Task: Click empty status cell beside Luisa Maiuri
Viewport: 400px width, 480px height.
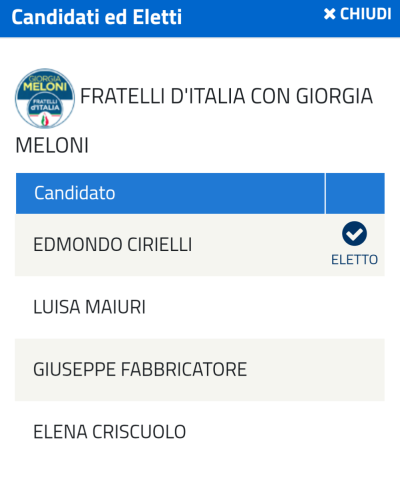Action: point(355,307)
